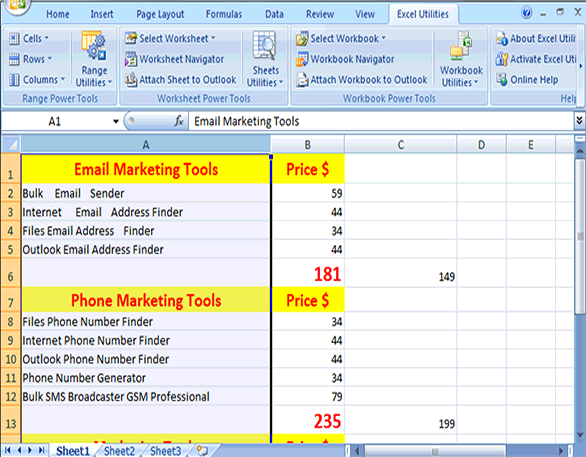Click the Columns icon
Viewport: 586px width, 457px height.
(x=14, y=80)
